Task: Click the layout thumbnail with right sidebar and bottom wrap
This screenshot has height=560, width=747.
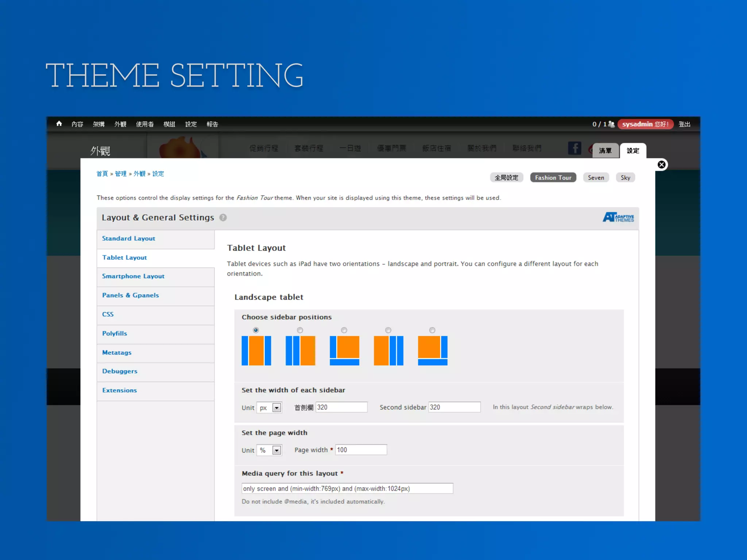Action: pyautogui.click(x=433, y=351)
